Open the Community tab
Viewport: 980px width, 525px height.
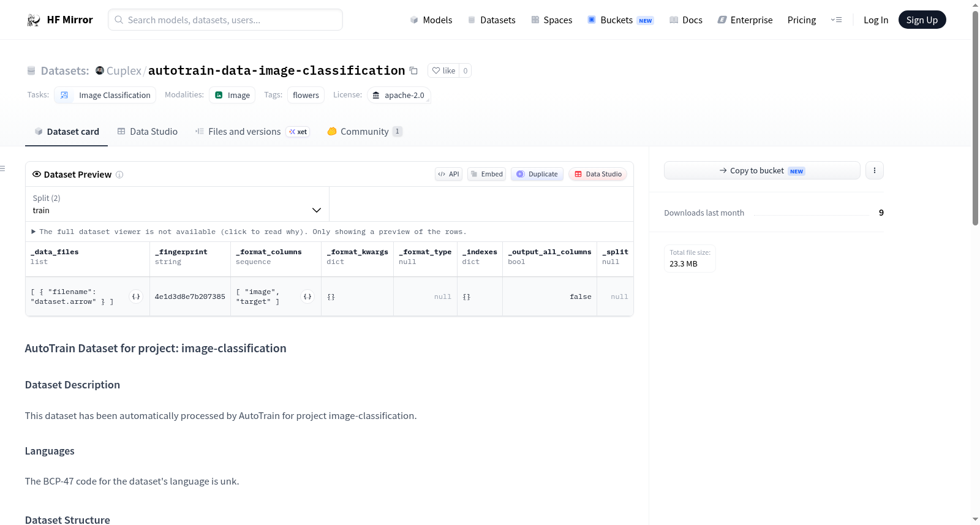pos(364,131)
